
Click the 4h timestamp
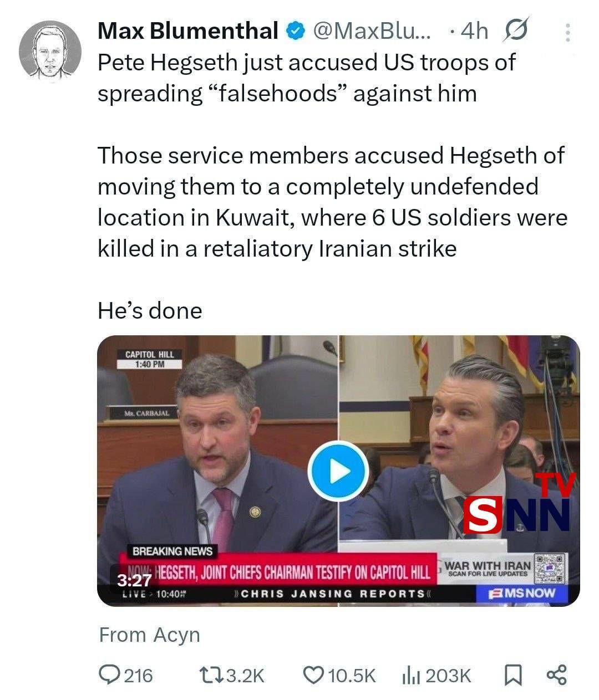click(x=475, y=32)
